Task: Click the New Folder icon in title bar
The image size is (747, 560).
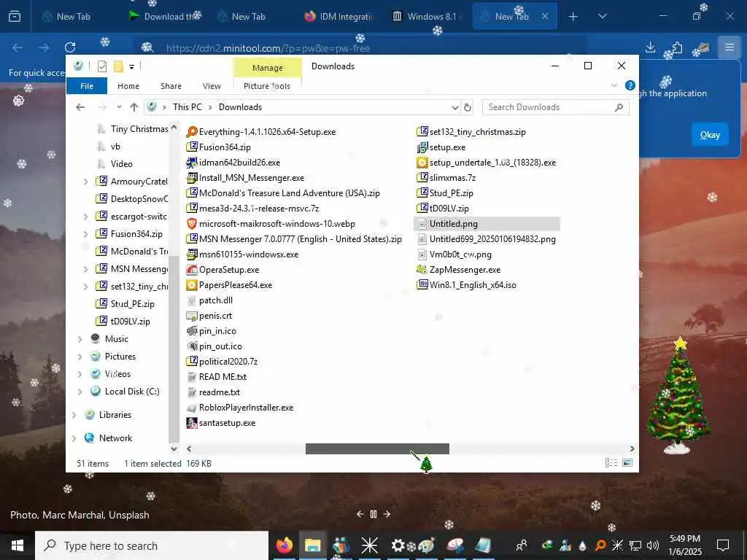Action: [119, 66]
